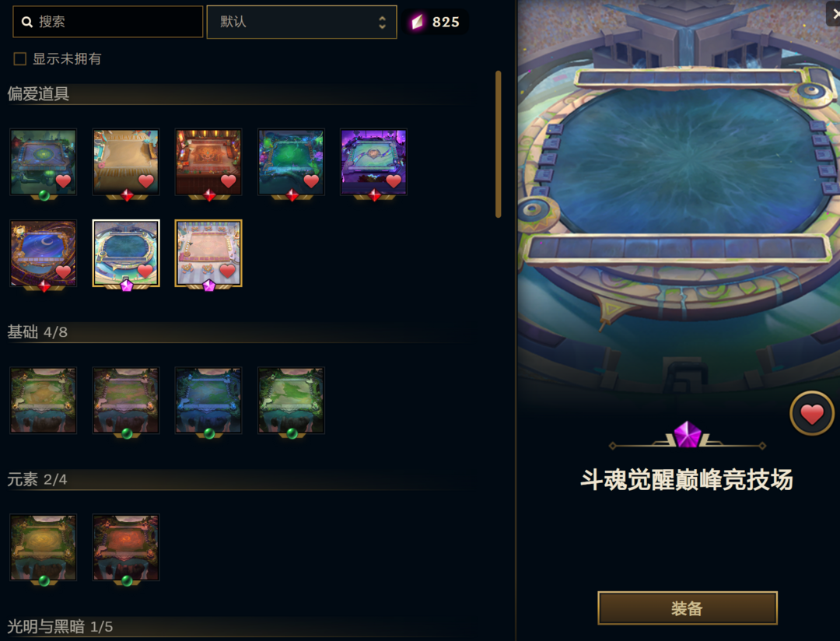The width and height of the screenshot is (840, 641).
Task: Click the magnifier search icon
Action: [x=26, y=22]
